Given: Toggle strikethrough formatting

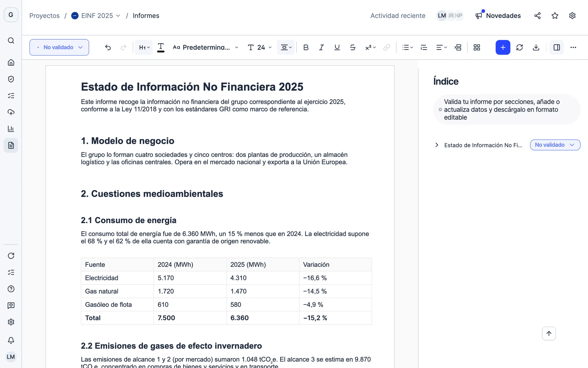Looking at the screenshot, I should pos(353,47).
